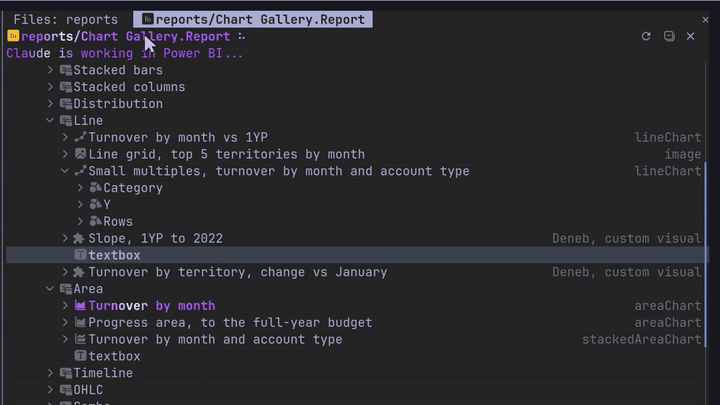This screenshot has height=405, width=720.
Task: Click the image icon for Line grid, top 5 territories
Action: coord(80,154)
